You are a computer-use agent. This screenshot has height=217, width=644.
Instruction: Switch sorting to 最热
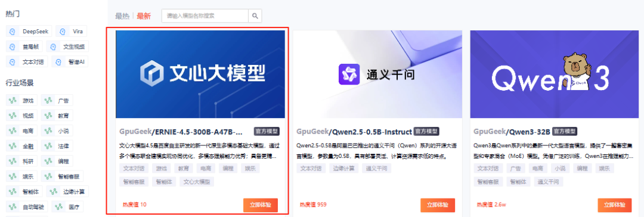122,16
